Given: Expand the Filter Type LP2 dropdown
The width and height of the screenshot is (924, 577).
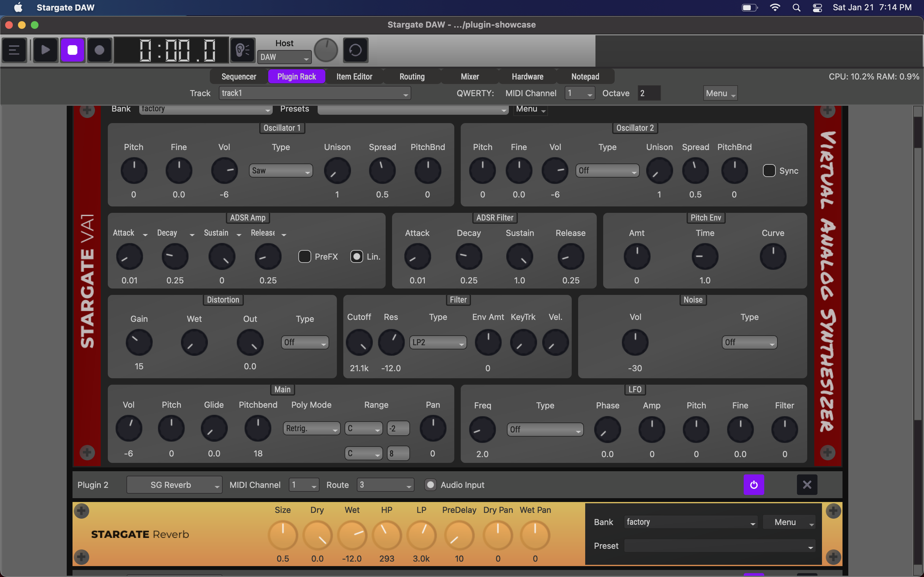Looking at the screenshot, I should 438,342.
